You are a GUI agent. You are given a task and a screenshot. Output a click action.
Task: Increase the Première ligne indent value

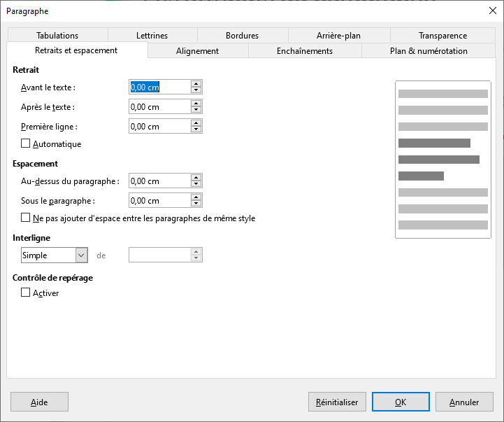coord(196,122)
